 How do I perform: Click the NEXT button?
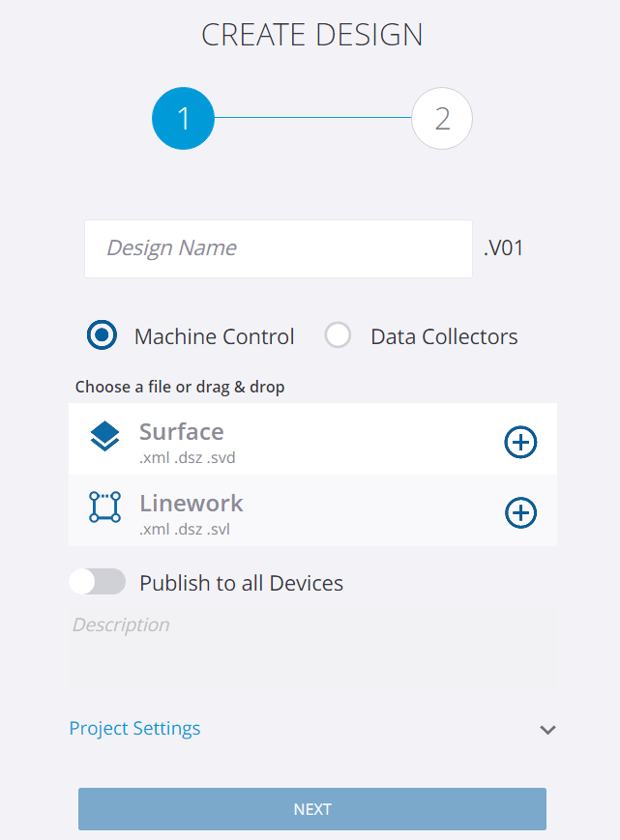click(x=312, y=809)
